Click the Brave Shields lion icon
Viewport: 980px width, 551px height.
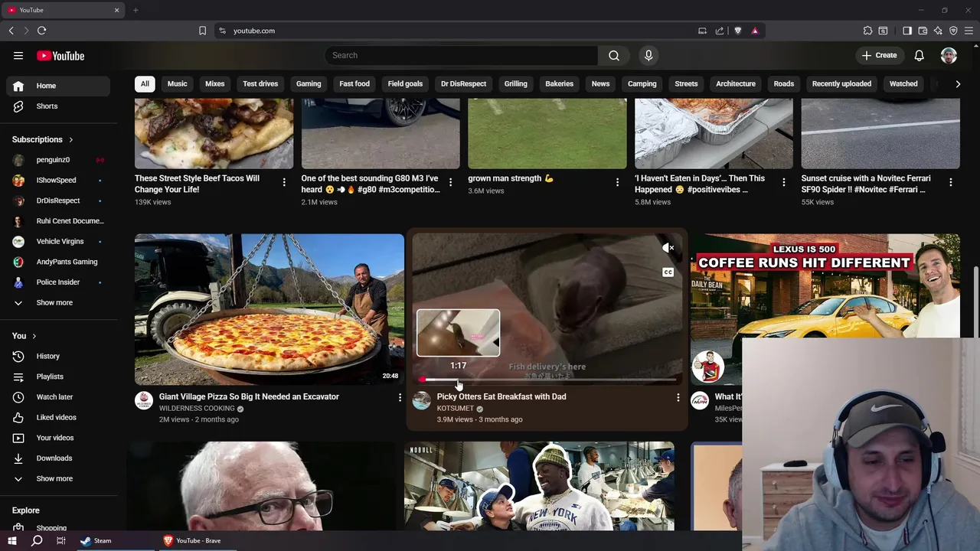pyautogui.click(x=738, y=31)
